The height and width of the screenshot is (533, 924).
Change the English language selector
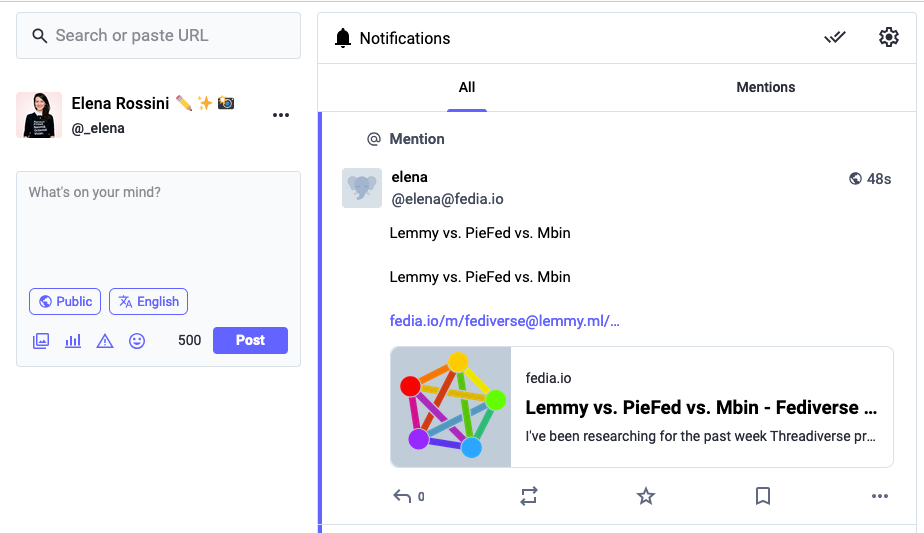(x=148, y=301)
